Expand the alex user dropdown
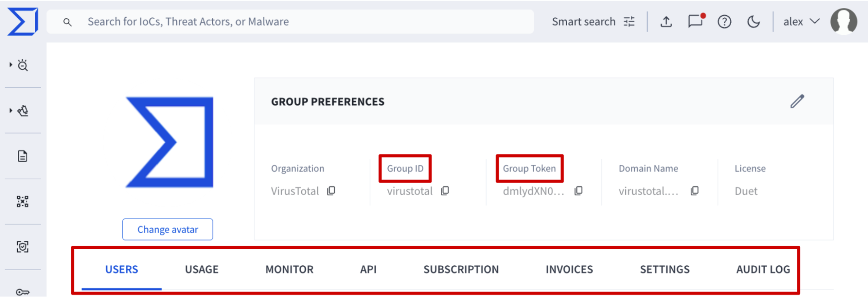The height and width of the screenshot is (297, 868). click(802, 22)
